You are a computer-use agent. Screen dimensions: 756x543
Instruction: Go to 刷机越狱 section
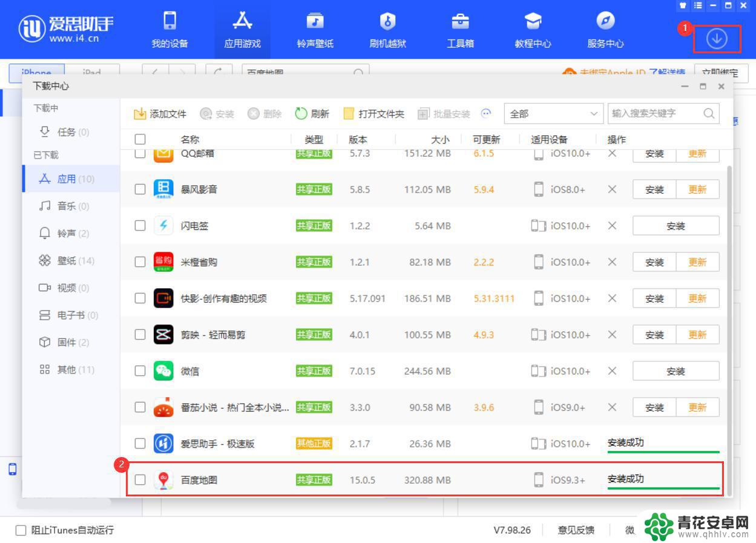387,30
